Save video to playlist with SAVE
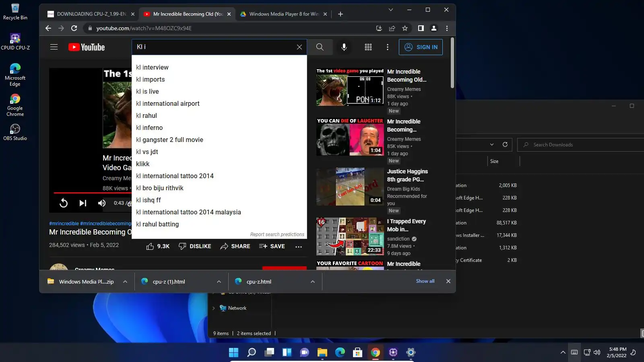644x362 pixels. point(272,246)
